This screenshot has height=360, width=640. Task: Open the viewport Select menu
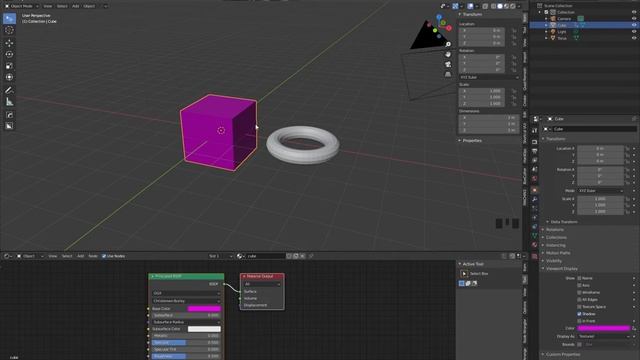click(62, 6)
